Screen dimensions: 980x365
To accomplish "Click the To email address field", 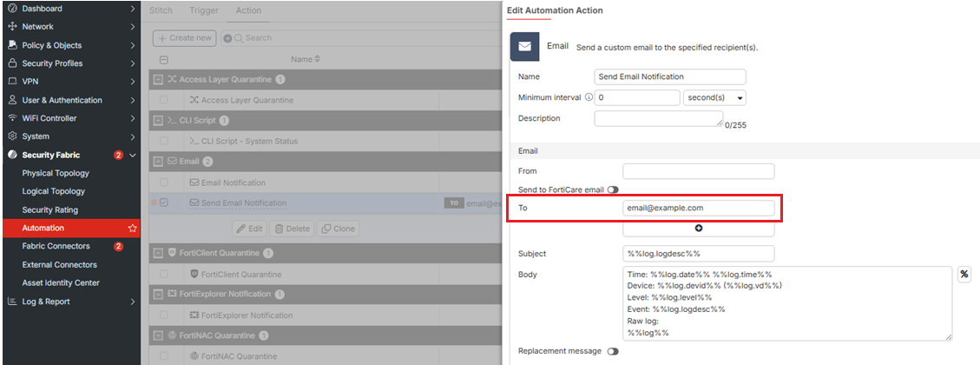I will click(699, 209).
